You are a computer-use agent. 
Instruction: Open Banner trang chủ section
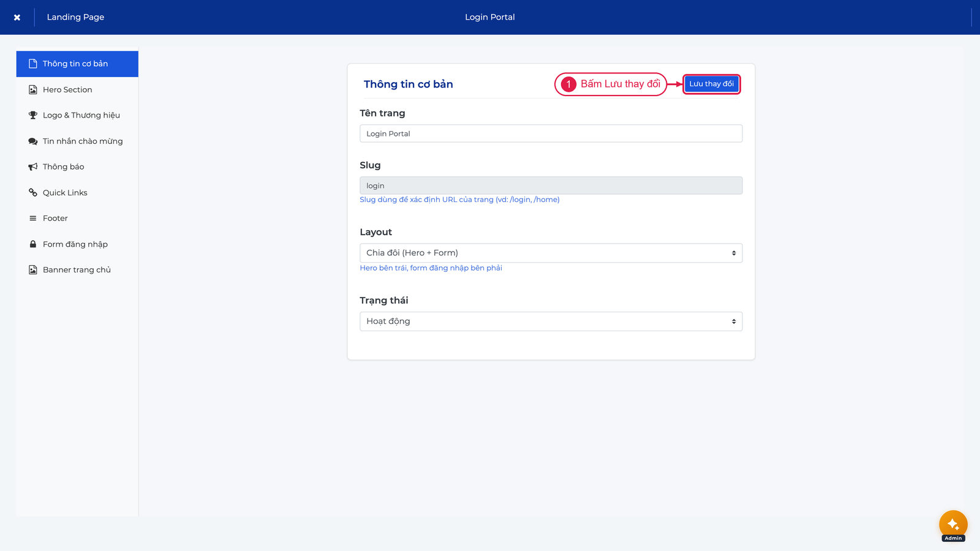point(77,270)
